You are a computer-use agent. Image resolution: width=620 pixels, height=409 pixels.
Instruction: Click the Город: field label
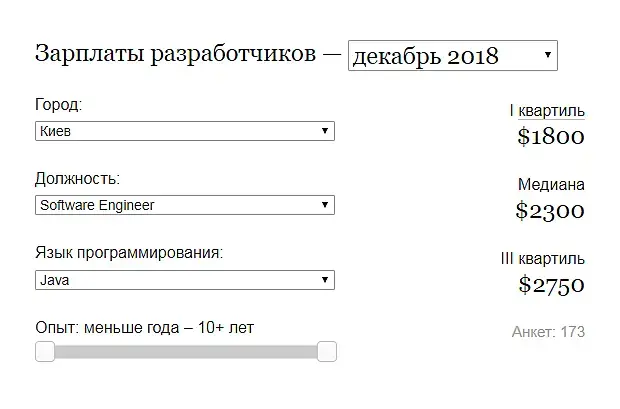(58, 105)
